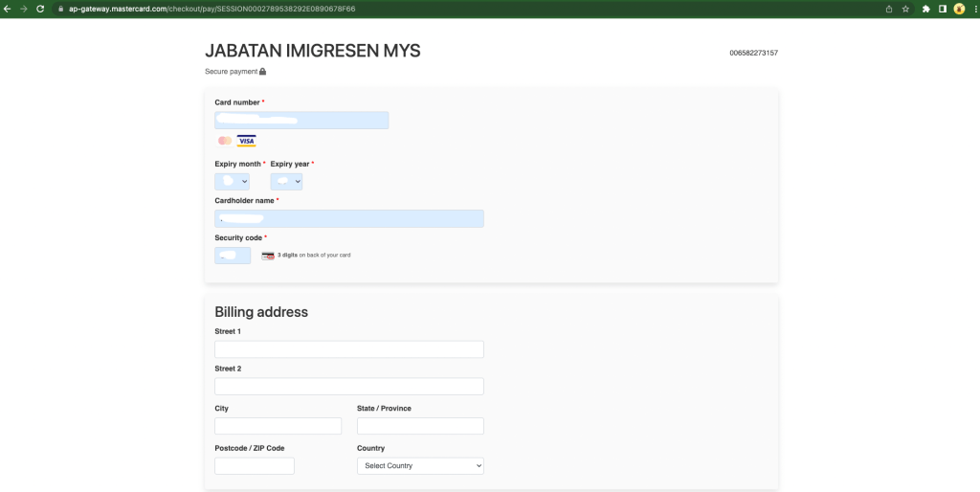Open the browser extensions puzzle icon
Screen dimensions: 980x492
(x=926, y=9)
